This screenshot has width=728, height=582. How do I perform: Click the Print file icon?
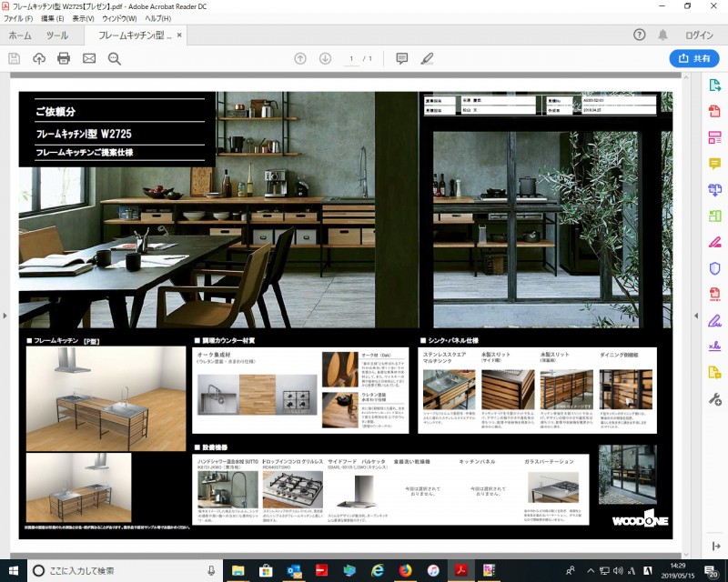pos(64,58)
